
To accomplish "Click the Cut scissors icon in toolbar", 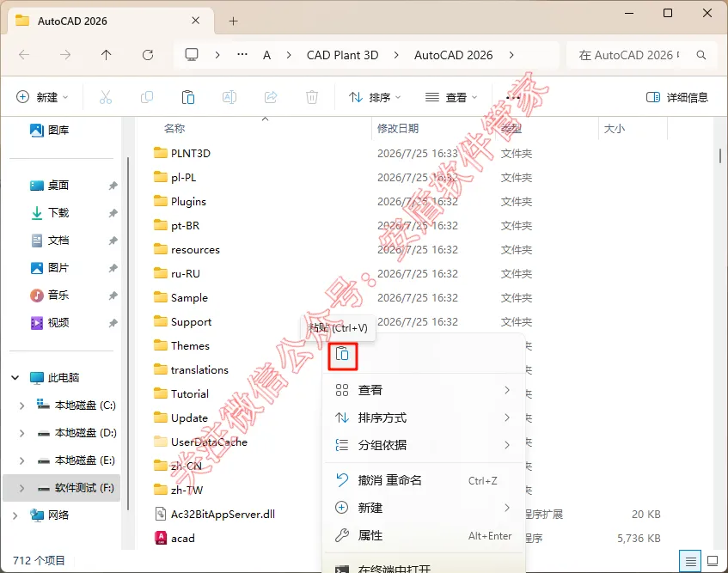I will pyautogui.click(x=106, y=97).
